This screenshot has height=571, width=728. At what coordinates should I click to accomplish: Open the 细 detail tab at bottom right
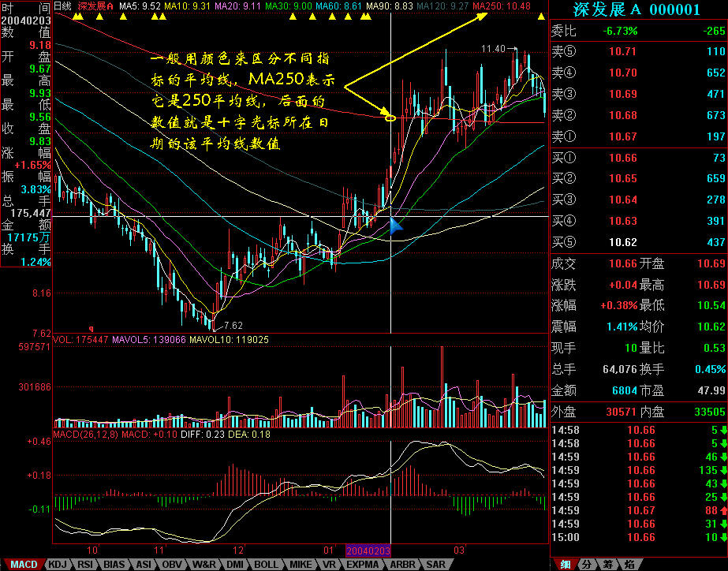(566, 565)
